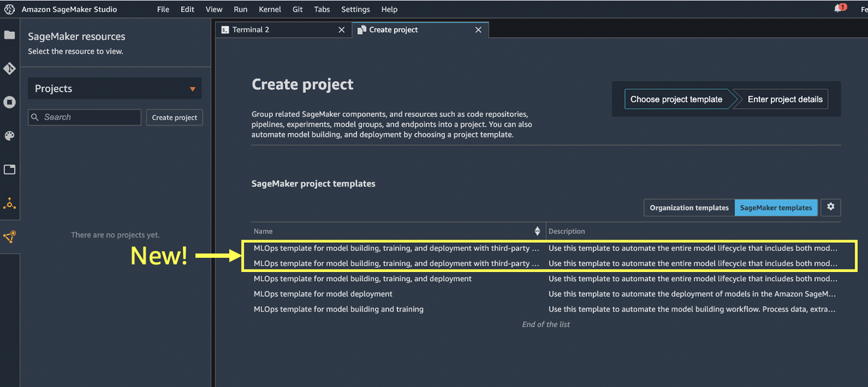Open the File Browser sidebar folder icon
The image size is (868, 387).
pos(10,35)
